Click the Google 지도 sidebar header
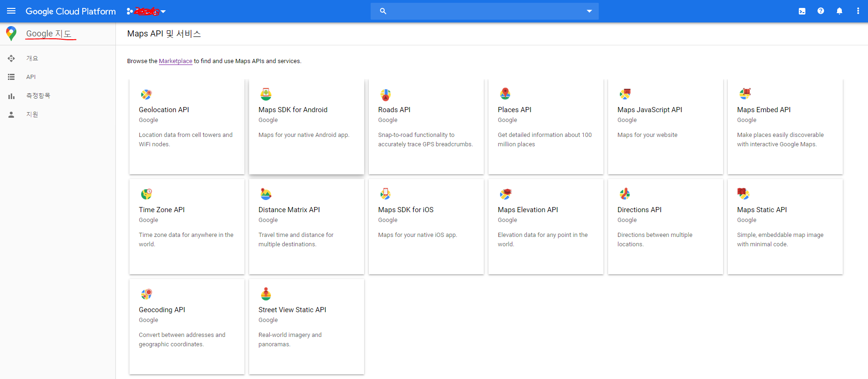 [x=49, y=34]
